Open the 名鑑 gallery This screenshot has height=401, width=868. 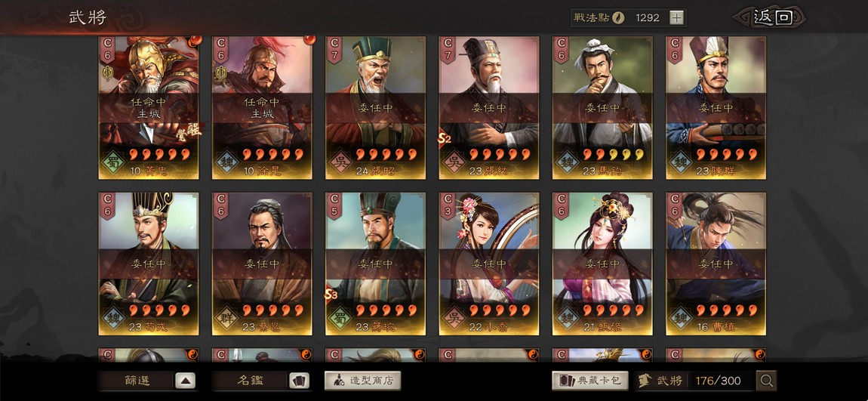tap(251, 381)
